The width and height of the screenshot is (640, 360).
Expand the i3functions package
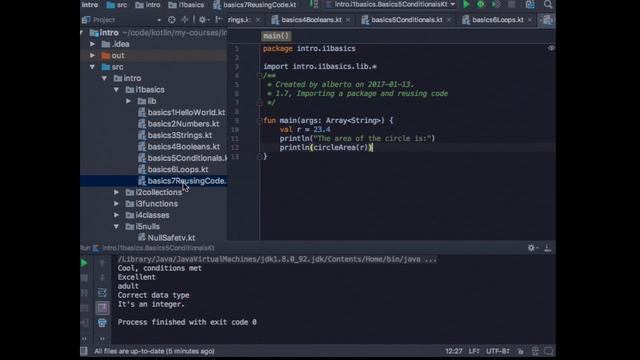[116, 203]
